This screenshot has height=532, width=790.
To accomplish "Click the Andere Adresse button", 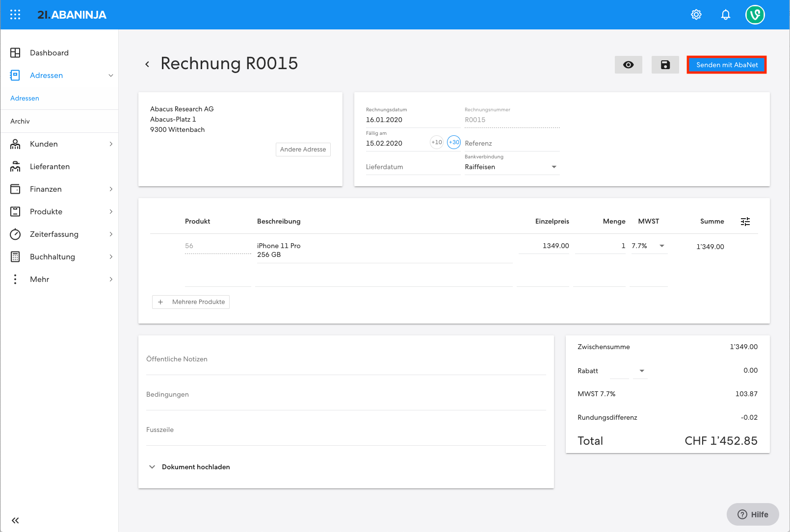I will tap(303, 150).
